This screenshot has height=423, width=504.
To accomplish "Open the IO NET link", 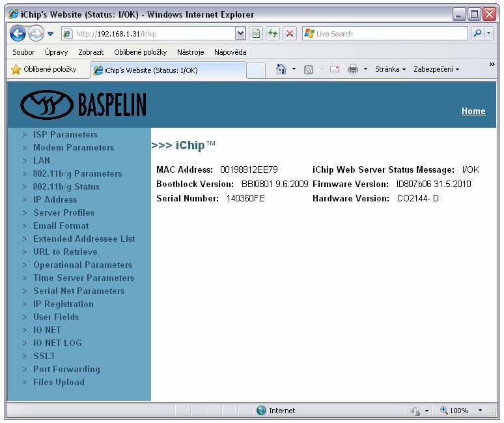I will click(x=47, y=330).
